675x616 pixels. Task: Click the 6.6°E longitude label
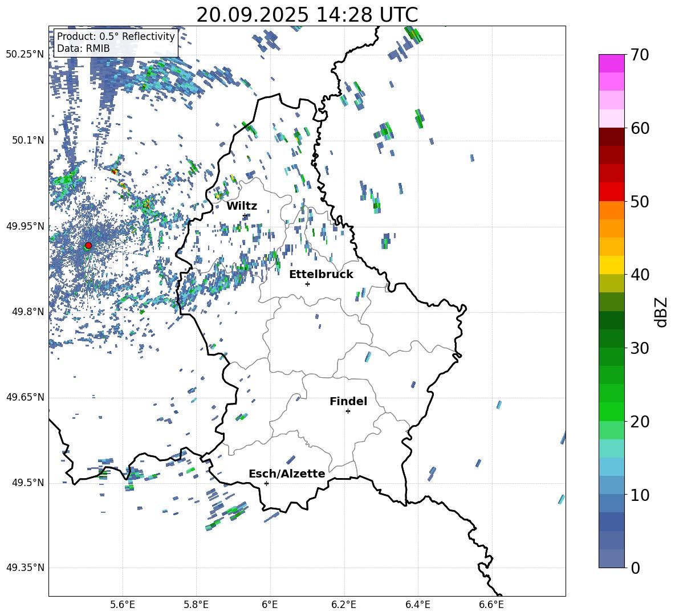[491, 605]
